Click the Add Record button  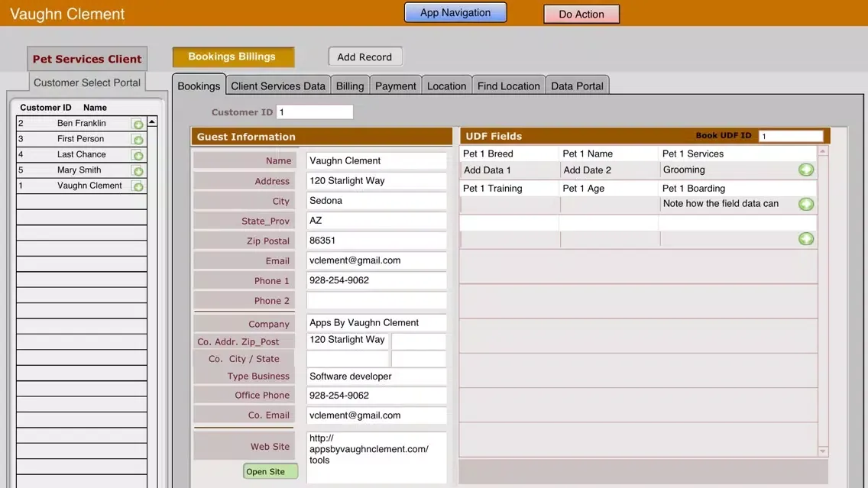tap(364, 57)
